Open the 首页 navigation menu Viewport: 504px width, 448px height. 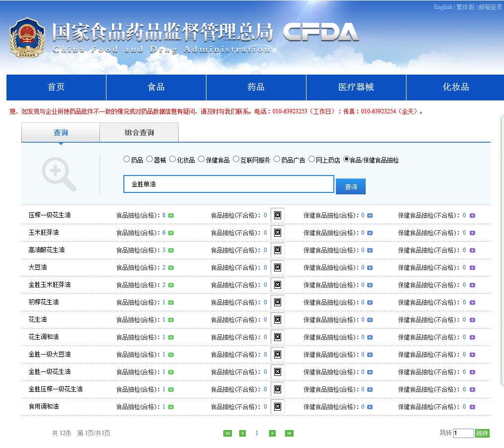tap(56, 88)
